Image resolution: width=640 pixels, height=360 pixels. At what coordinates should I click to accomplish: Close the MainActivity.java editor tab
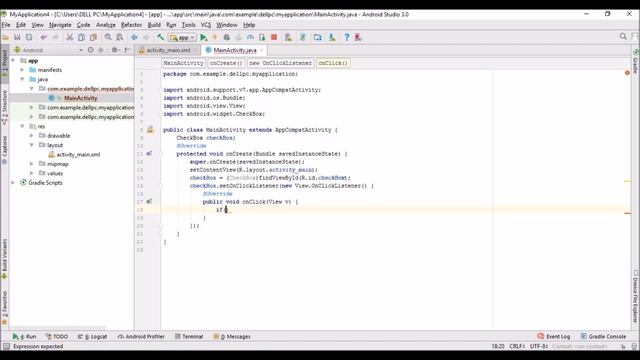click(x=262, y=50)
